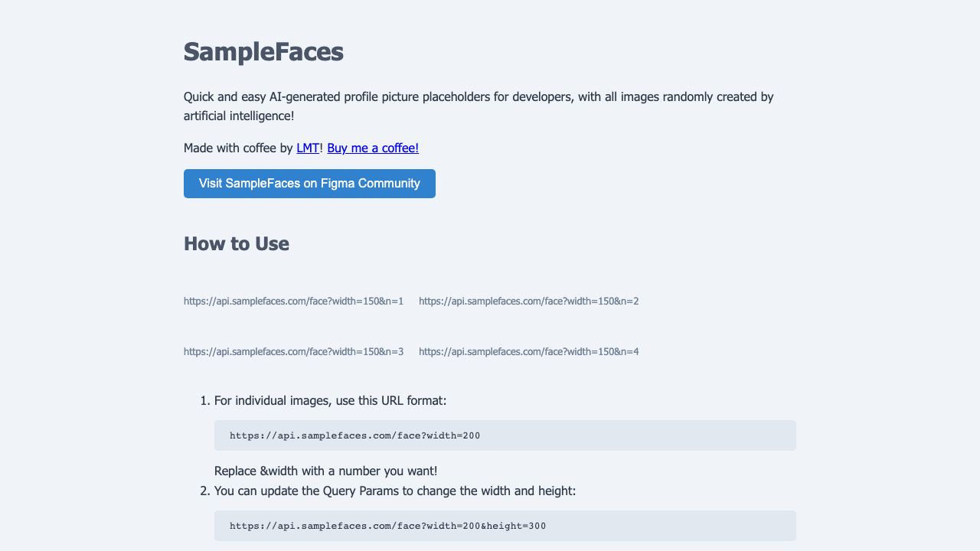Image resolution: width=980 pixels, height=551 pixels.
Task: Select sample image URL ending n=4
Action: (x=529, y=351)
